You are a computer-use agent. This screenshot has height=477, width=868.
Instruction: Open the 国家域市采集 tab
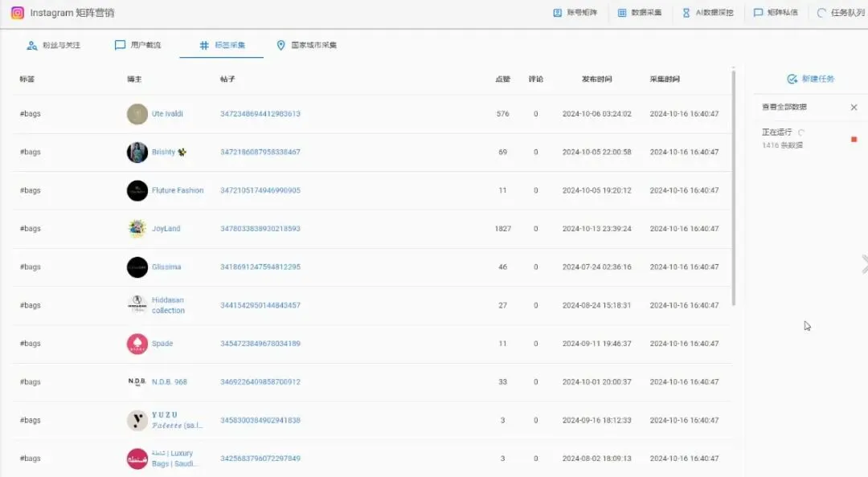click(309, 45)
